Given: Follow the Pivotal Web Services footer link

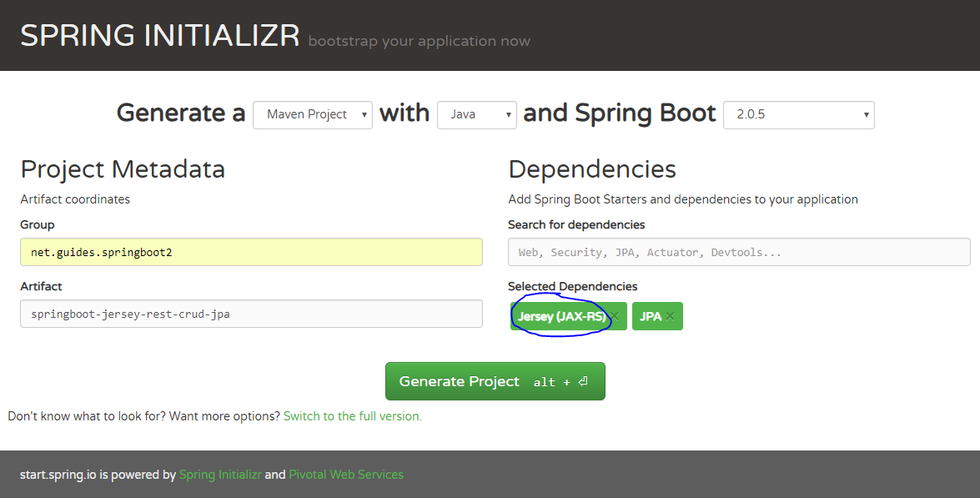Looking at the screenshot, I should tap(345, 474).
